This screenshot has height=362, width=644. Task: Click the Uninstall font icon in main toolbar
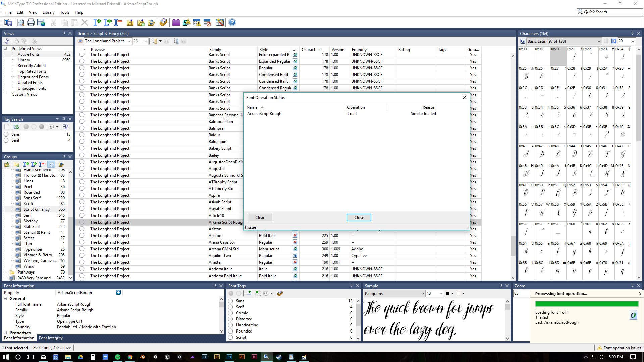click(118, 23)
